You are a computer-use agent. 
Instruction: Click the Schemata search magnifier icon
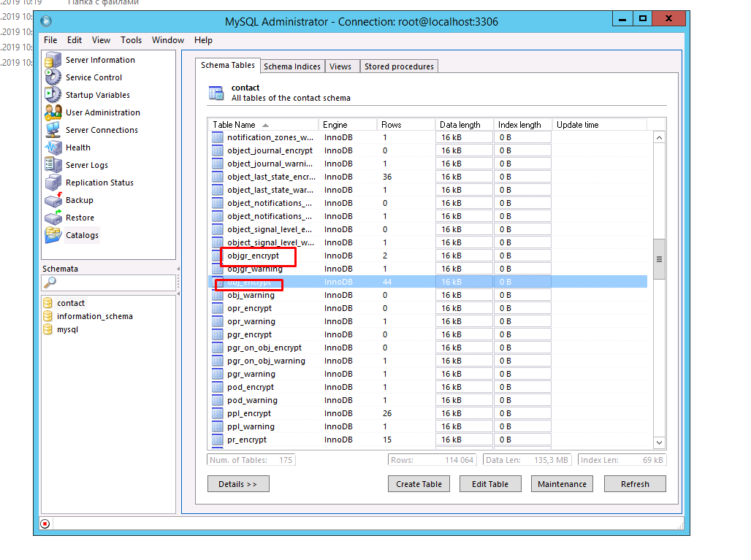coord(50,283)
